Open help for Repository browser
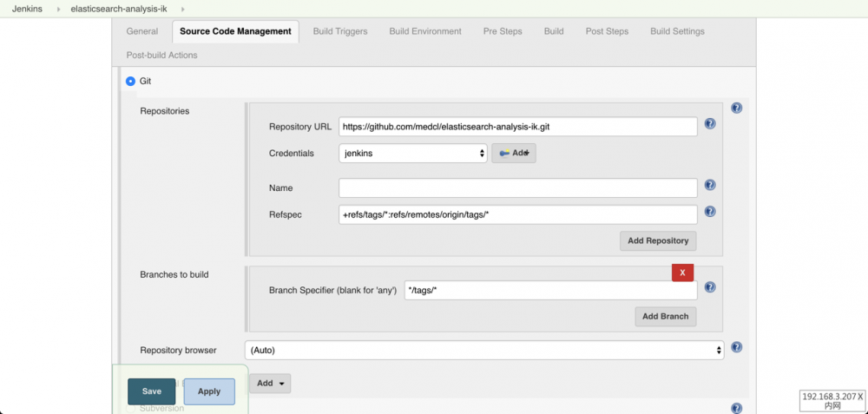This screenshot has height=414, width=868. [x=736, y=347]
